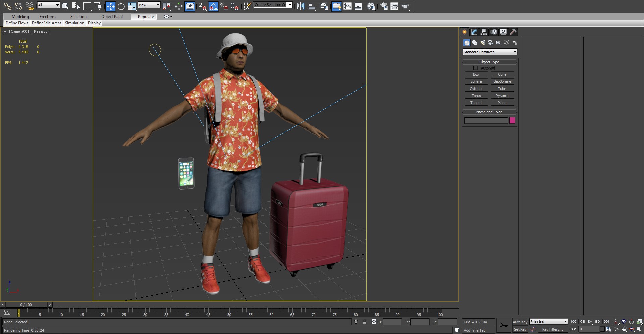The image size is (644, 334).
Task: Click the object name input field
Action: tap(486, 120)
